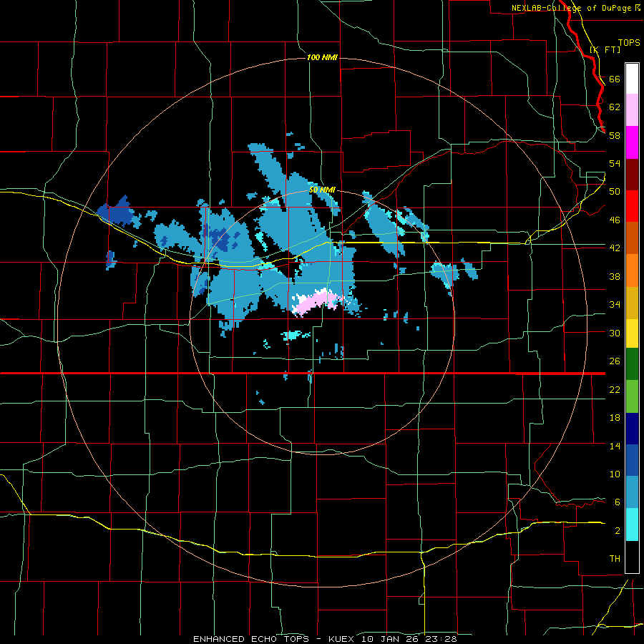Click the cyan legend swatch near 2
The image size is (644, 644).
pyautogui.click(x=632, y=525)
